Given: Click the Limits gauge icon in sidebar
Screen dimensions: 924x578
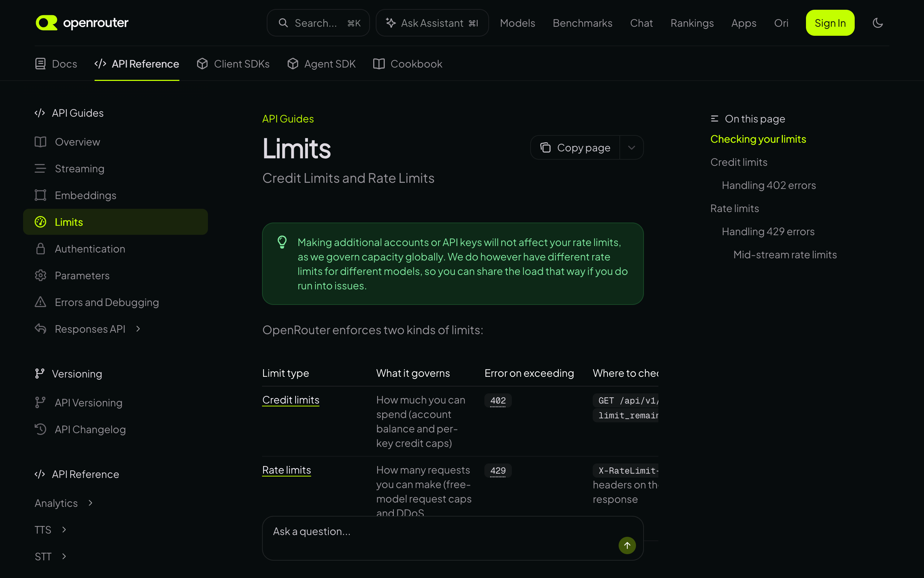Looking at the screenshot, I should pos(40,222).
